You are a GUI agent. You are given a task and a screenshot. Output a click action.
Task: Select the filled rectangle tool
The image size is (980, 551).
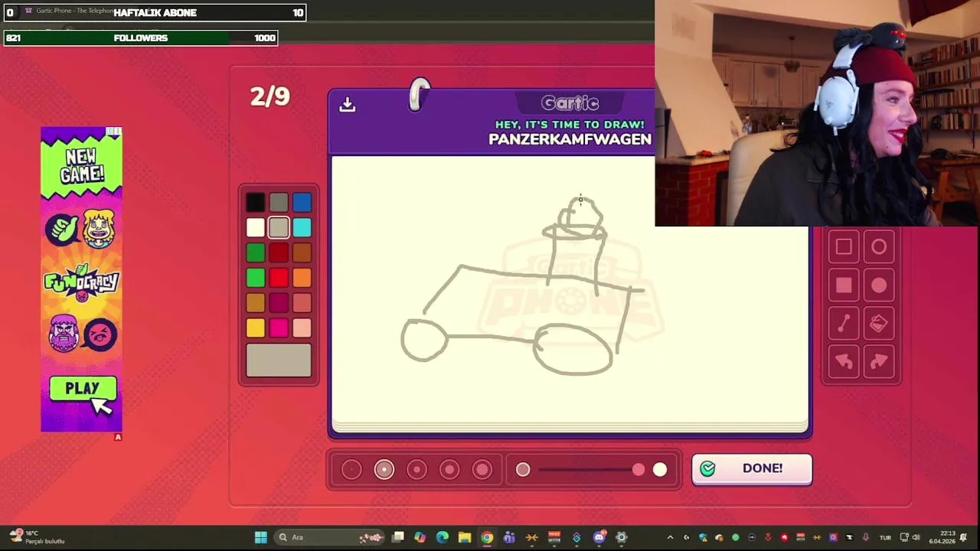click(x=844, y=285)
